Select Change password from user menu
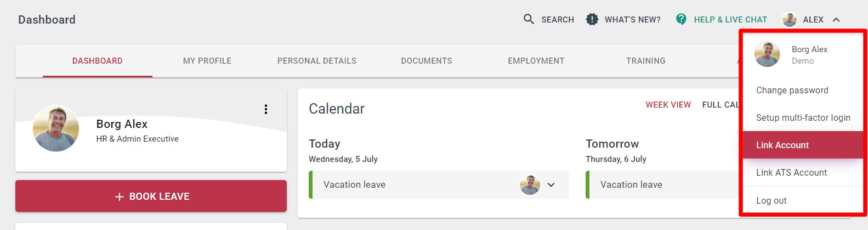Image resolution: width=868 pixels, height=230 pixels. click(792, 91)
